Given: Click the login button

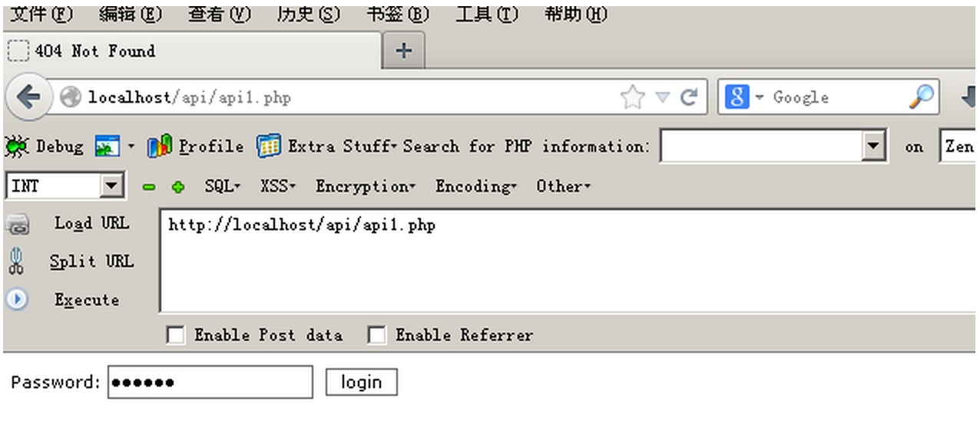Looking at the screenshot, I should click(361, 382).
